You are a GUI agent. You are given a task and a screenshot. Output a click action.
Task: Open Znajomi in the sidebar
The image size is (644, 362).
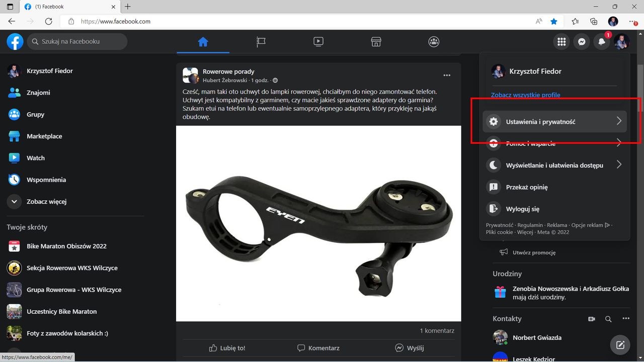tap(74, 93)
